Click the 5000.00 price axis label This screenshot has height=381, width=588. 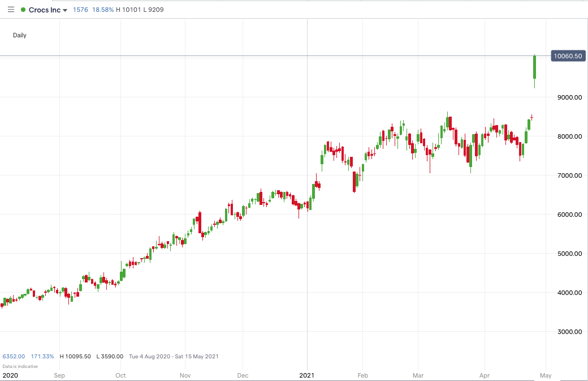[x=570, y=254]
